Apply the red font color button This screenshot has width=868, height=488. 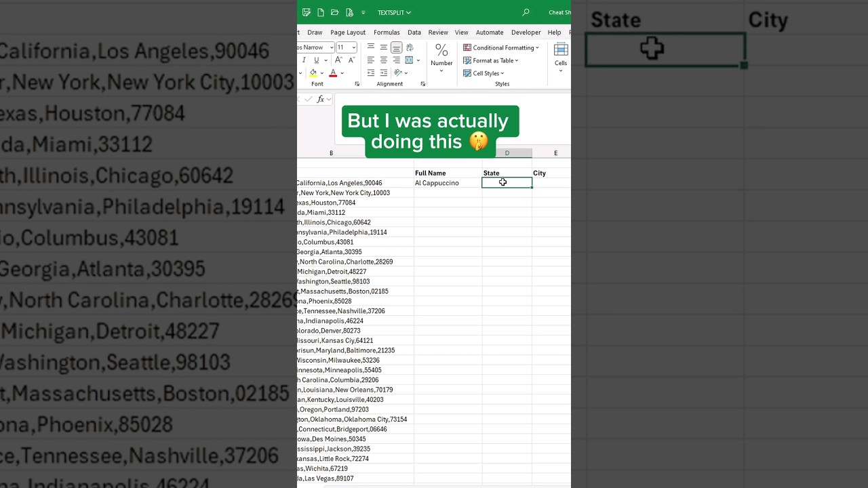click(333, 73)
